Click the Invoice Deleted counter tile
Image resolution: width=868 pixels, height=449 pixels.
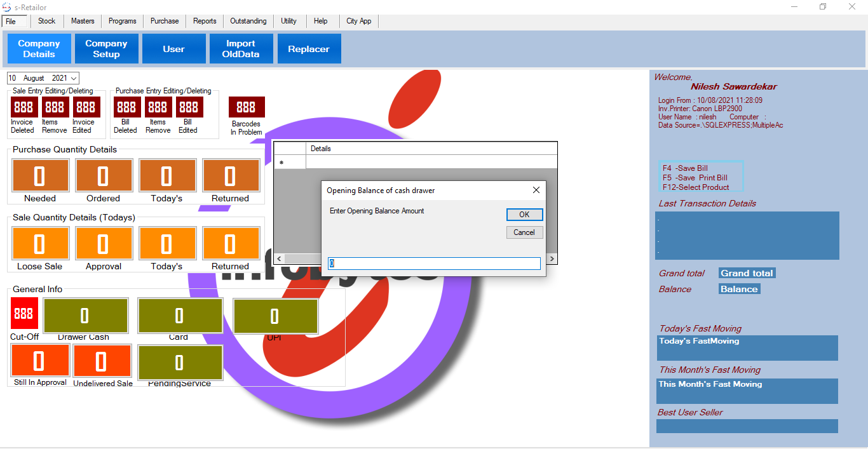click(24, 107)
